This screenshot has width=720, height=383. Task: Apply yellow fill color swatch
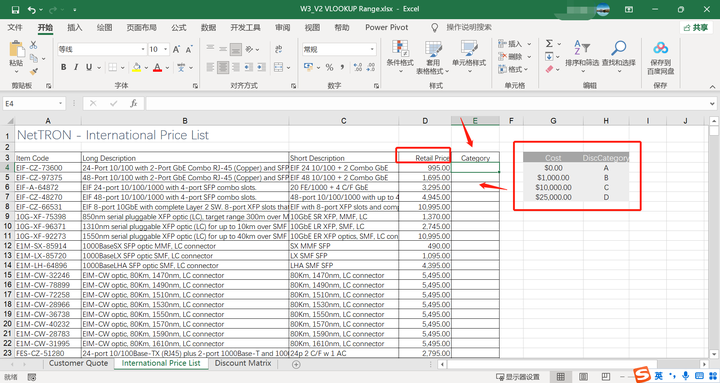(x=136, y=68)
